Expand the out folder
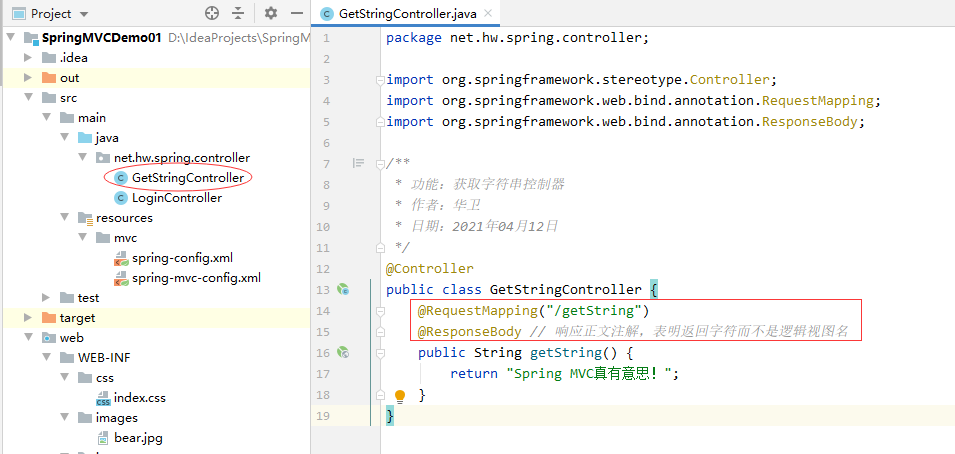Image resolution: width=955 pixels, height=454 pixels. [28, 78]
